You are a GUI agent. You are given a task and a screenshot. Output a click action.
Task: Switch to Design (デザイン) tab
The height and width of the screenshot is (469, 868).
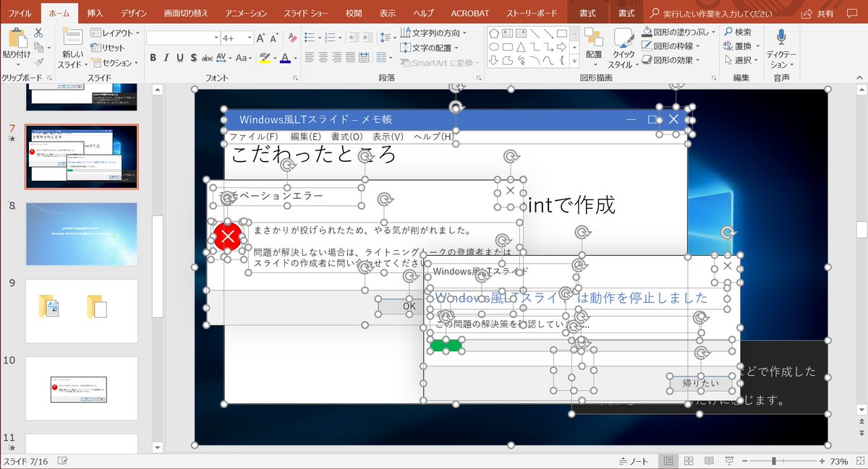click(x=134, y=13)
